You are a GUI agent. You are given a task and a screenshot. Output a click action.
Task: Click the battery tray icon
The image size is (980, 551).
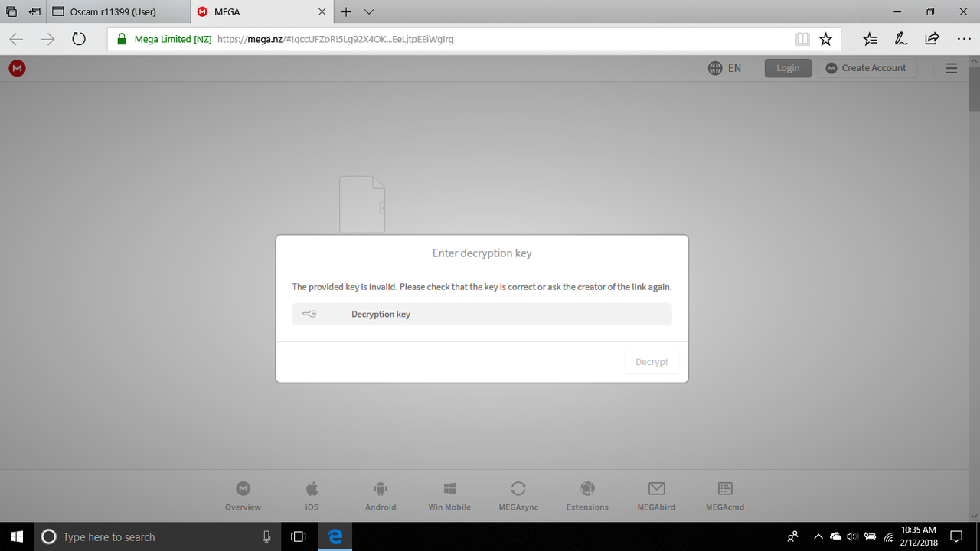[871, 536]
